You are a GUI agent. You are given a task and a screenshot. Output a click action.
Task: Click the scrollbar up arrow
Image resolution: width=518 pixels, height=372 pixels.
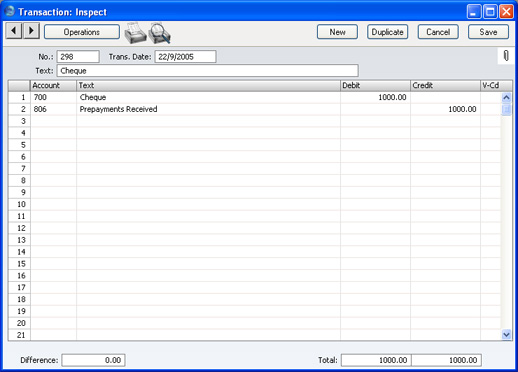coord(506,97)
